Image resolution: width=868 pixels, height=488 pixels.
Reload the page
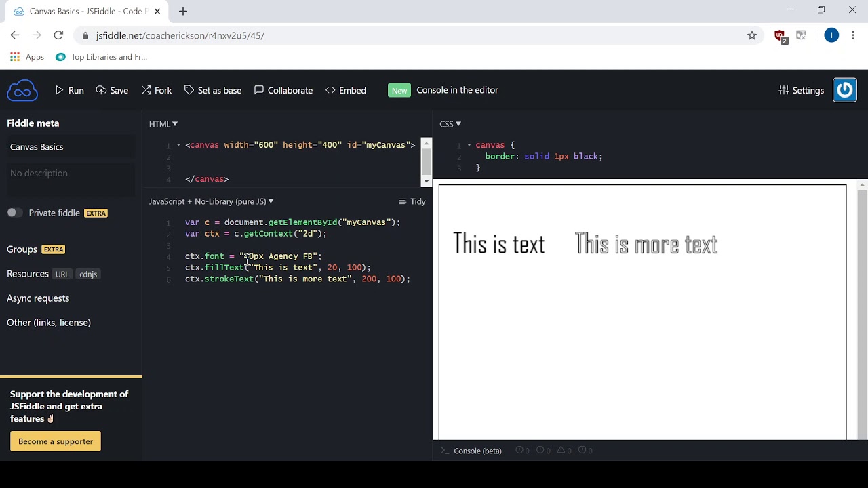[x=58, y=35]
